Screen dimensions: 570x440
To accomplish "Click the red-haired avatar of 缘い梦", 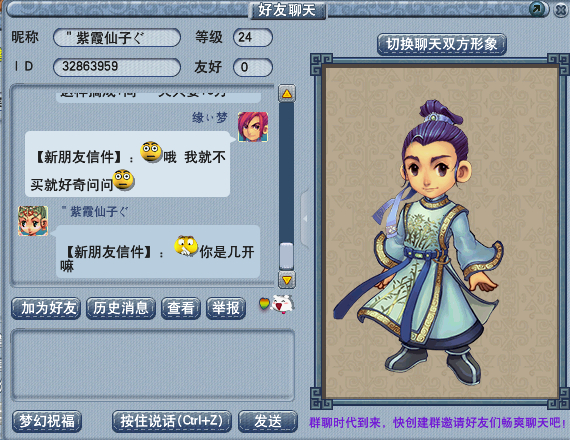I will (253, 127).
